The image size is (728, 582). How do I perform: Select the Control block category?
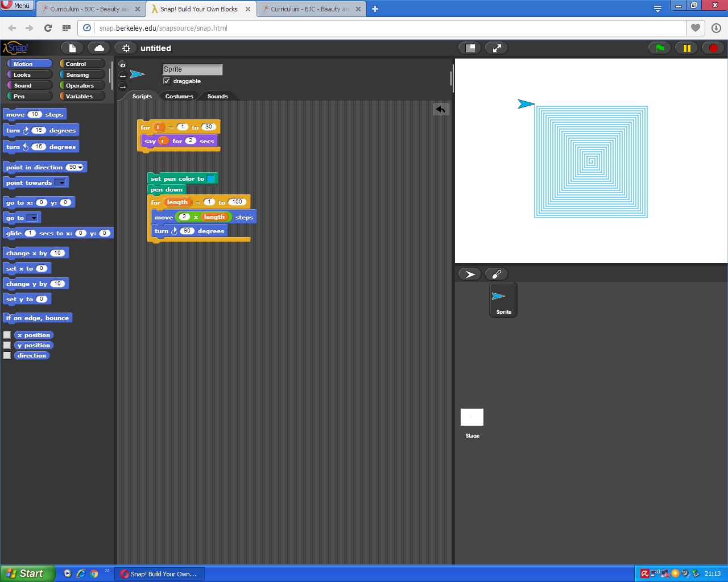pos(82,64)
